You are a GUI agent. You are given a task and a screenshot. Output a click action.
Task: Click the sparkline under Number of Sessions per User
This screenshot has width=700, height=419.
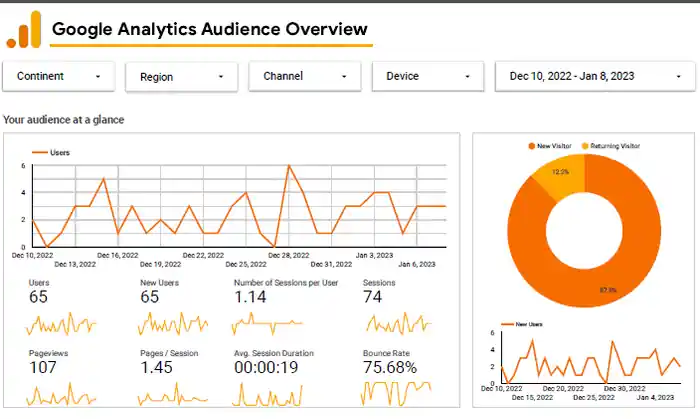pos(267,324)
